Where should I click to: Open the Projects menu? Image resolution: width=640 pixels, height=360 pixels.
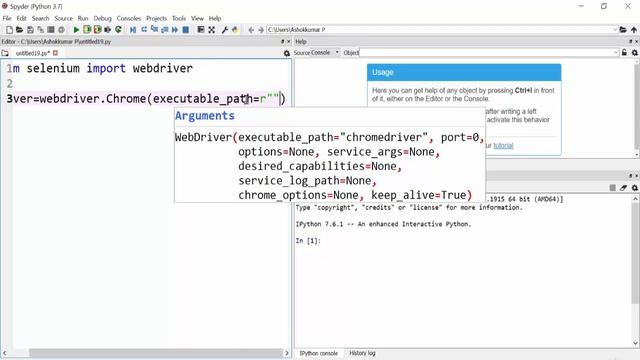click(x=156, y=18)
